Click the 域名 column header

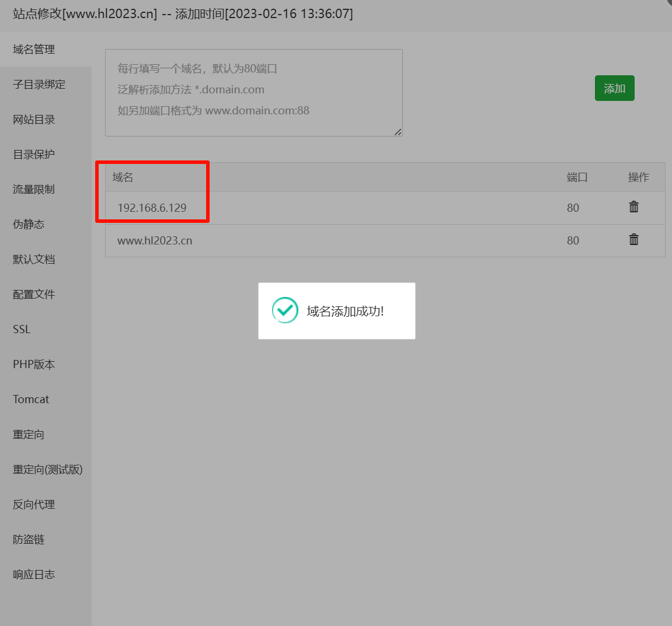pyautogui.click(x=123, y=177)
